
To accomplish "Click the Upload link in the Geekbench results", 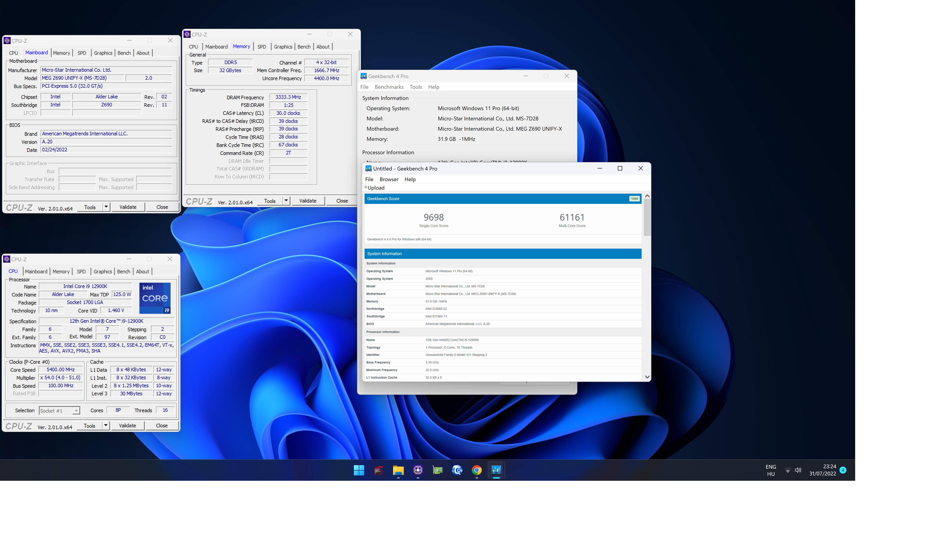I will pos(376,187).
